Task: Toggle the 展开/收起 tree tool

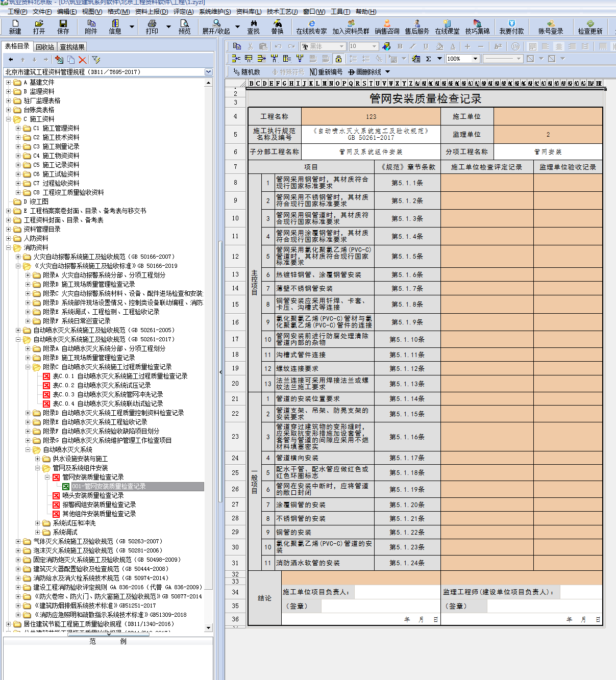Action: (x=216, y=27)
